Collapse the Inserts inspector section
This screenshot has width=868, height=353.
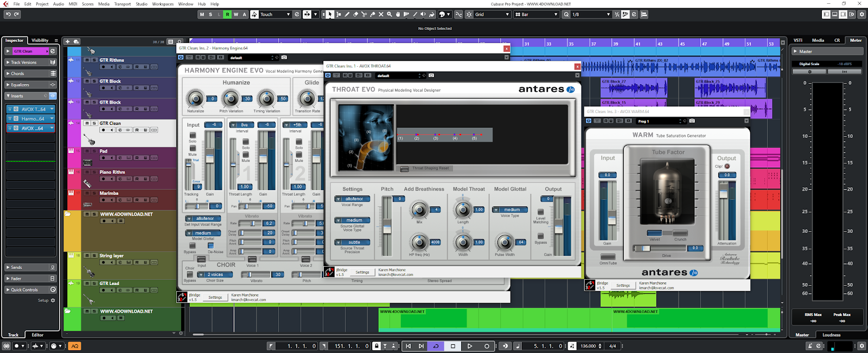point(30,96)
